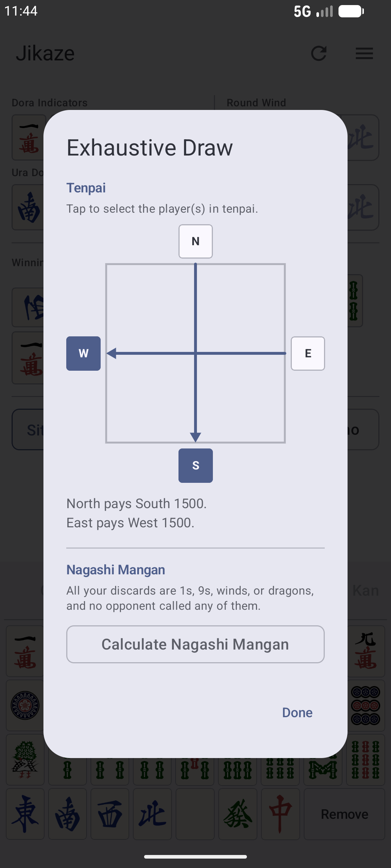The height and width of the screenshot is (868, 391).
Task: Select the nine of circles tile
Action: click(x=366, y=705)
